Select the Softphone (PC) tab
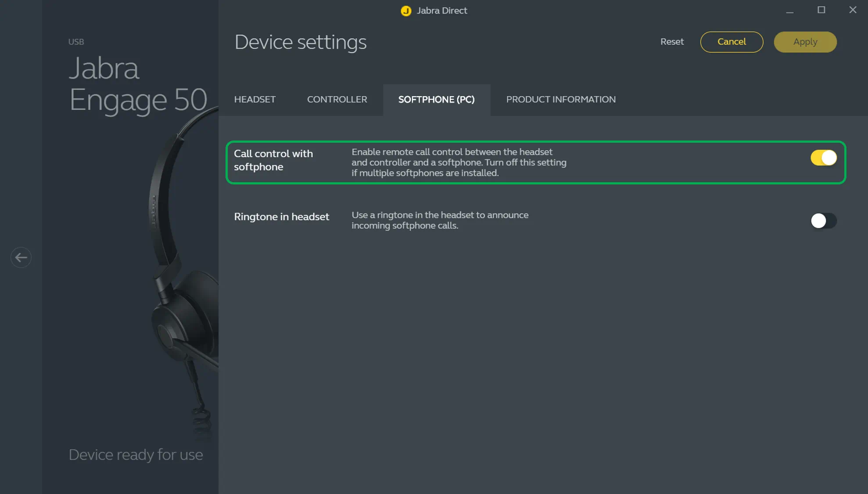868x494 pixels. [436, 100]
